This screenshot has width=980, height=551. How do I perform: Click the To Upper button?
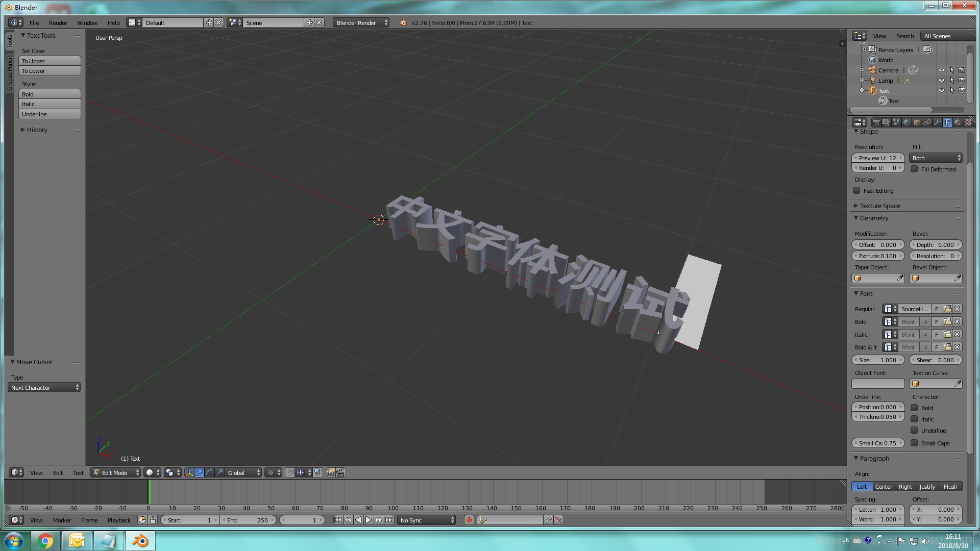click(x=50, y=61)
